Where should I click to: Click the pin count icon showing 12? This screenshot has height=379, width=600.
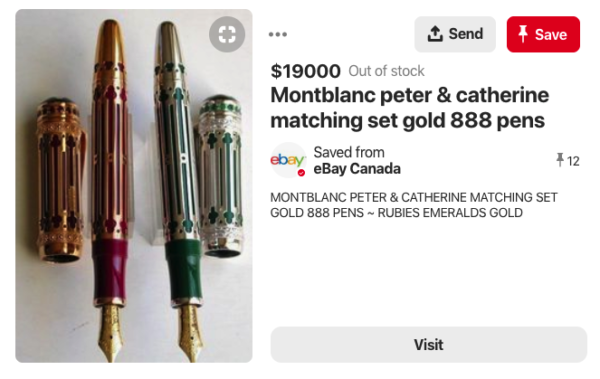[x=560, y=160]
